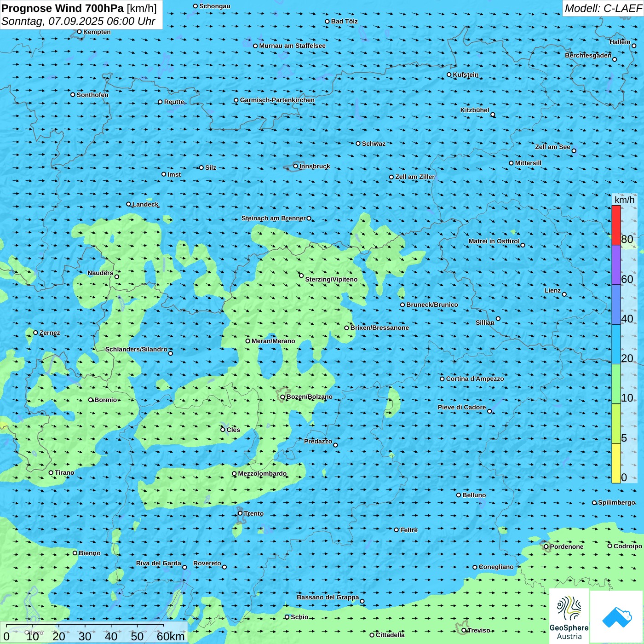Click the 'Murnau am Staffelsee' label
The width and height of the screenshot is (644, 644).
point(292,46)
